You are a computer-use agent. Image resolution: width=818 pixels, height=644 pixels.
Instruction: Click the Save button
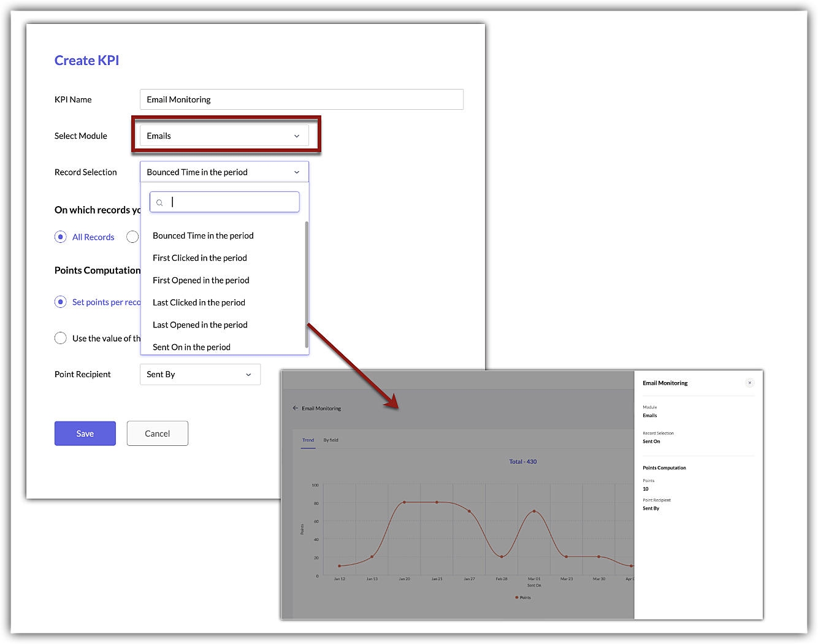coord(85,434)
